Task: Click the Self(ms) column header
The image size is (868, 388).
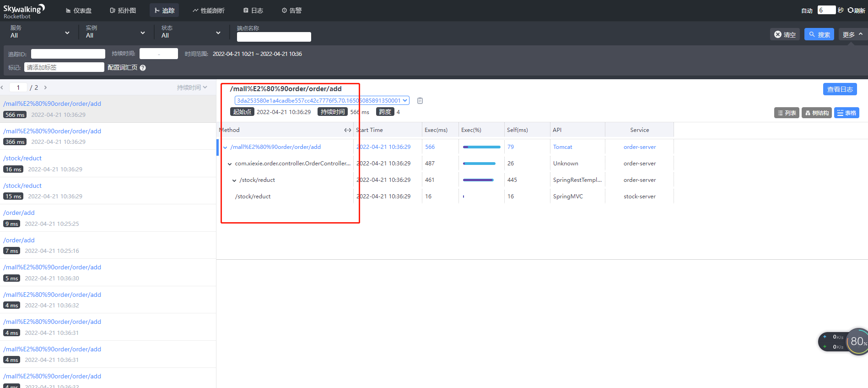Action: 517,130
